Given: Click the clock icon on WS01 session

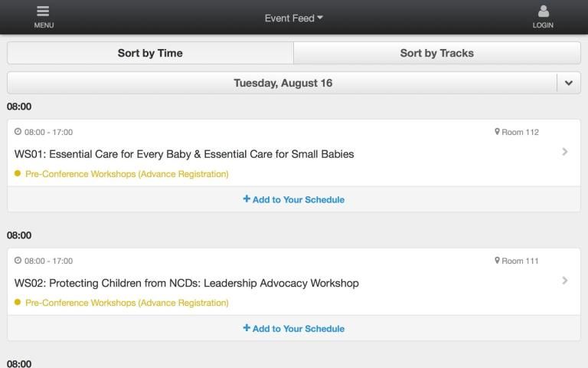Looking at the screenshot, I should coord(18,132).
